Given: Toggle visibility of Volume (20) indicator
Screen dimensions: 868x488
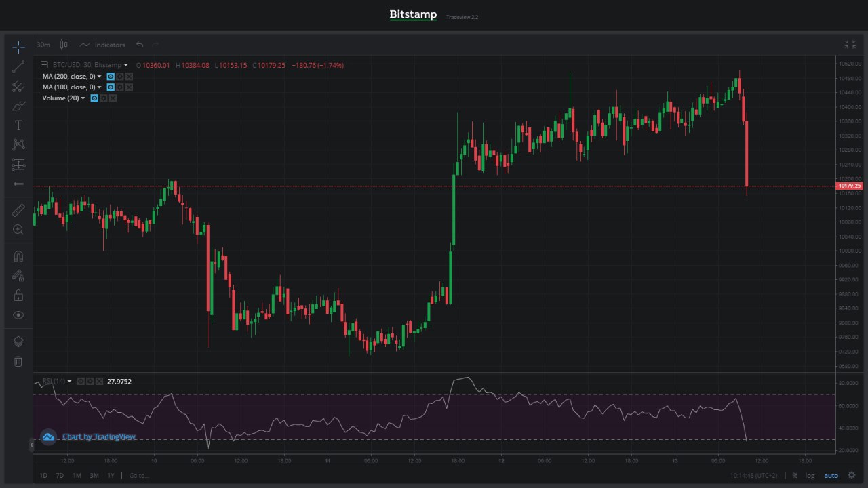Looking at the screenshot, I should point(94,98).
